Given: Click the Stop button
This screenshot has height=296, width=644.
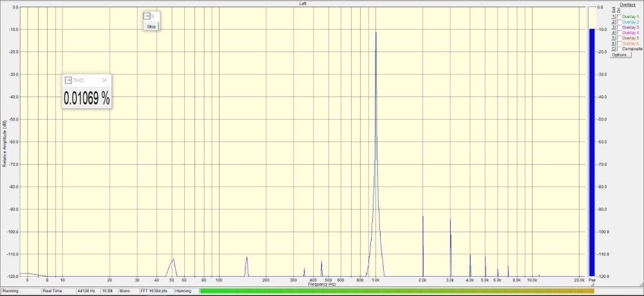Looking at the screenshot, I should pos(151,26).
